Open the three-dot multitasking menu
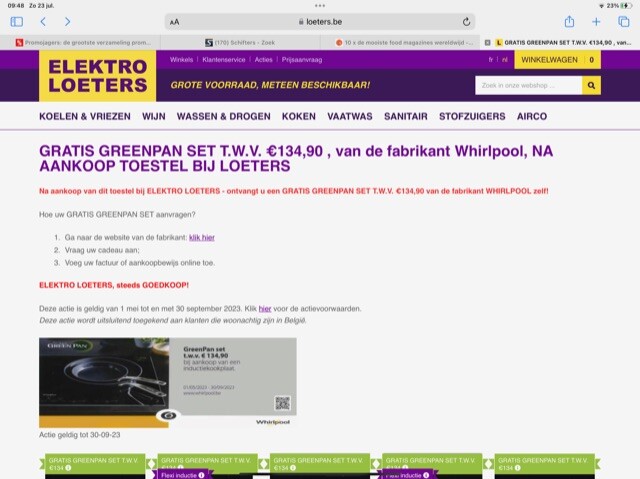The width and height of the screenshot is (640, 479). pos(320,6)
